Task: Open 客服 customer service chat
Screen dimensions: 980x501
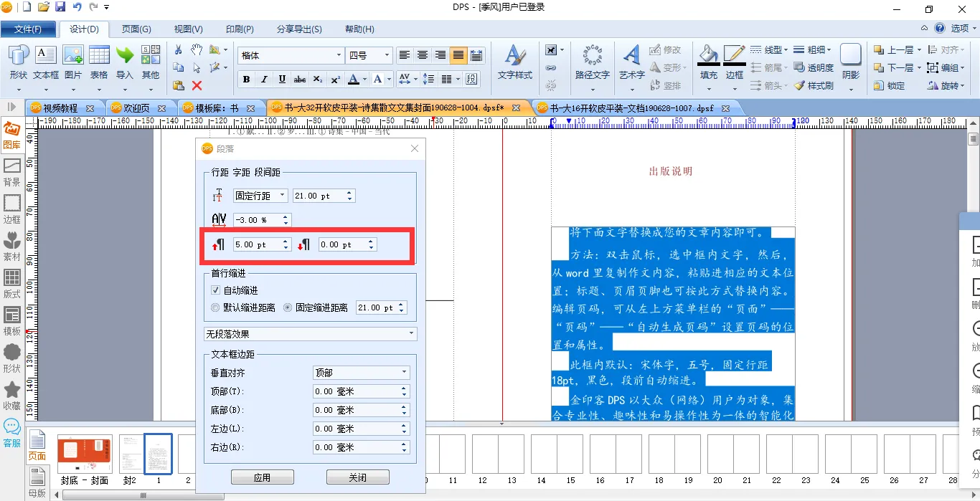Action: (x=11, y=434)
